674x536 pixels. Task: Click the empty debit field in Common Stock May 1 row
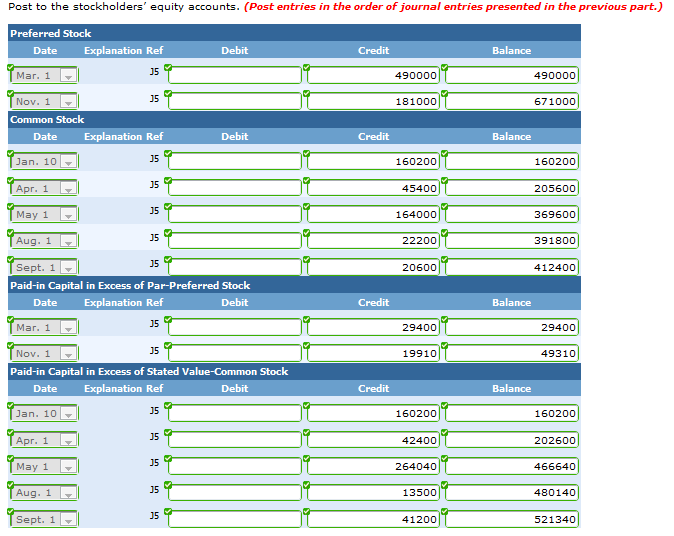[235, 214]
